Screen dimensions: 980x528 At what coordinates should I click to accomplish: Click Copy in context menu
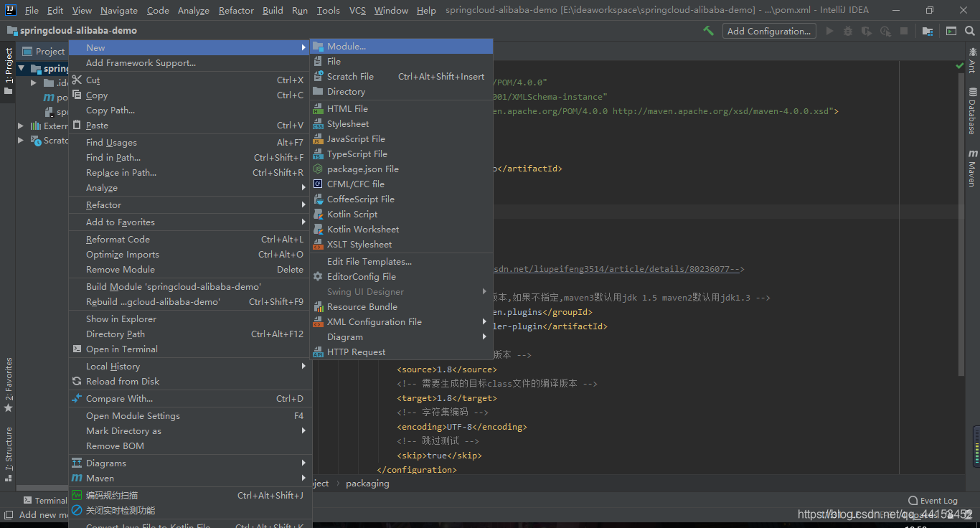(x=190, y=95)
